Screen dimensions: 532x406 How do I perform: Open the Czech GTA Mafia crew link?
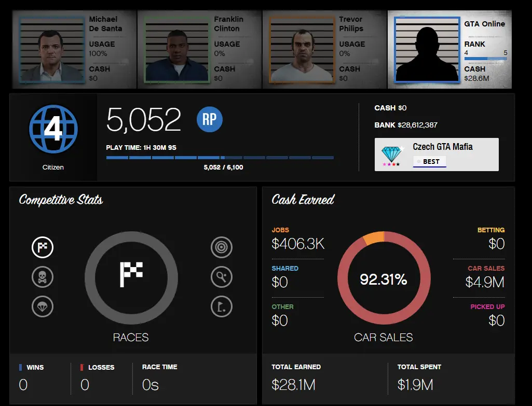click(442, 147)
